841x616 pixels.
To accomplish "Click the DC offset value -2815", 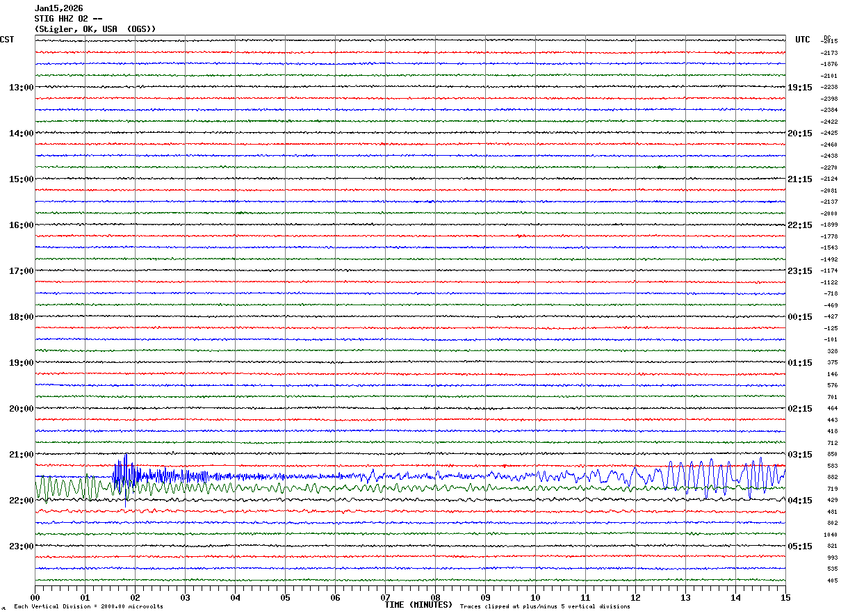I will tap(829, 41).
